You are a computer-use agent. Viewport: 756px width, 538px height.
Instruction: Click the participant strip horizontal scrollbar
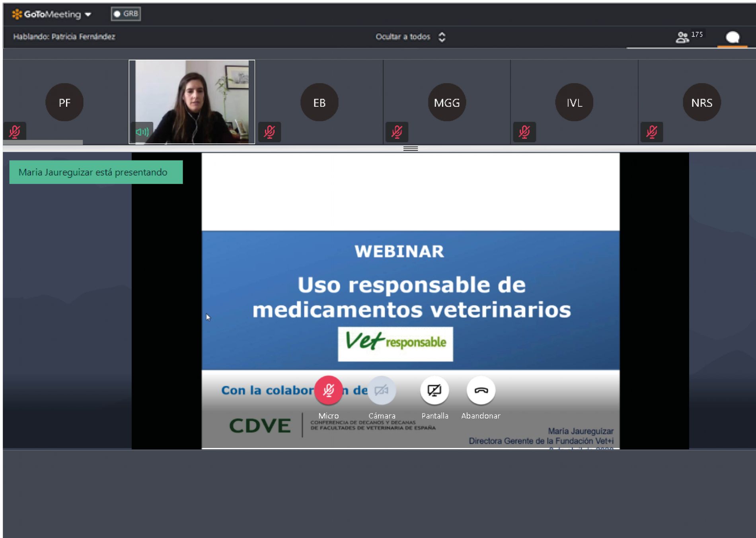click(43, 142)
